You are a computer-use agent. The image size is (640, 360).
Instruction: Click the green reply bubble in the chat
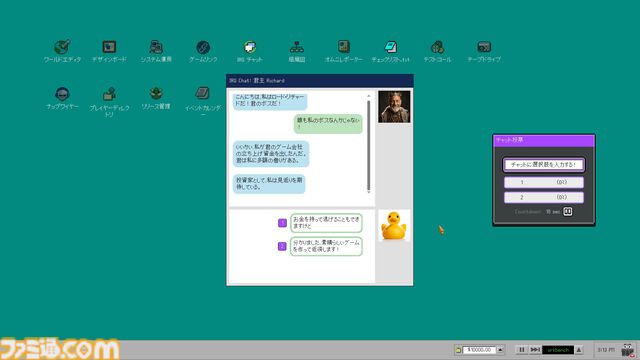tap(328, 124)
